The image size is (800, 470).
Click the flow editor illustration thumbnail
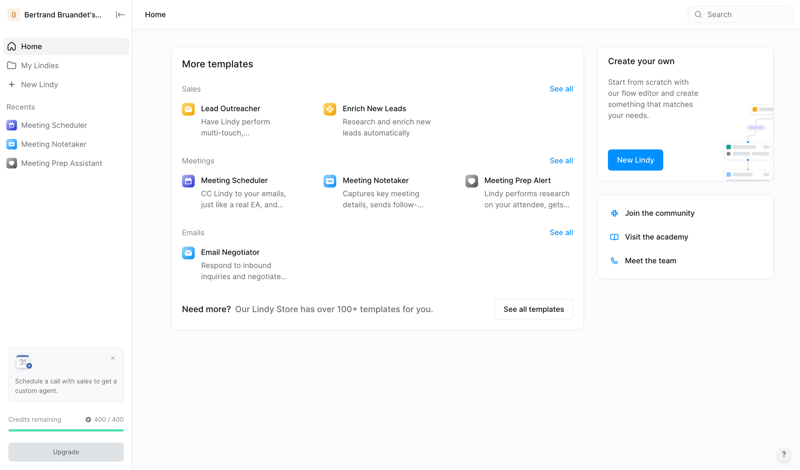[748, 142]
